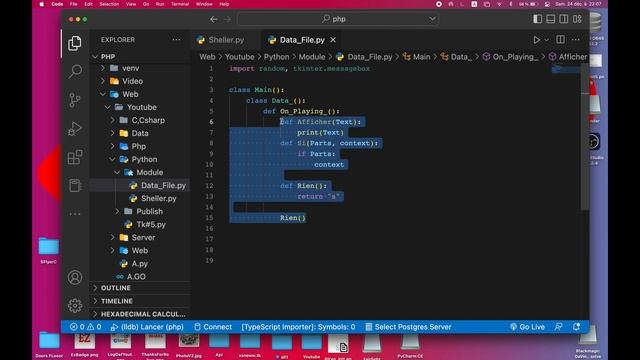Open the Apple menu
Viewport: 640px width, 360px height.
tap(41, 4)
